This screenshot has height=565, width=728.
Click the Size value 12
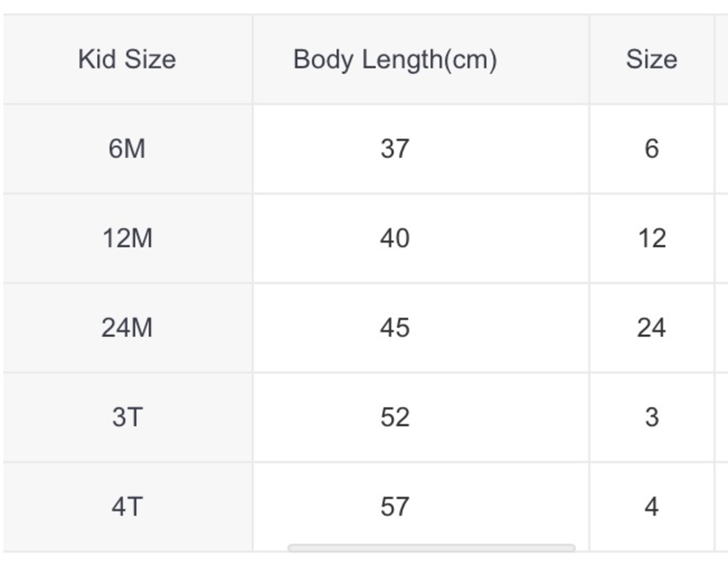pos(652,238)
